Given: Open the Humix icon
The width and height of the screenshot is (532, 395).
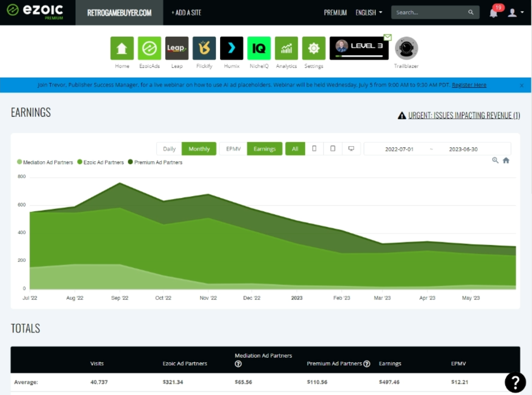Looking at the screenshot, I should pos(232,48).
